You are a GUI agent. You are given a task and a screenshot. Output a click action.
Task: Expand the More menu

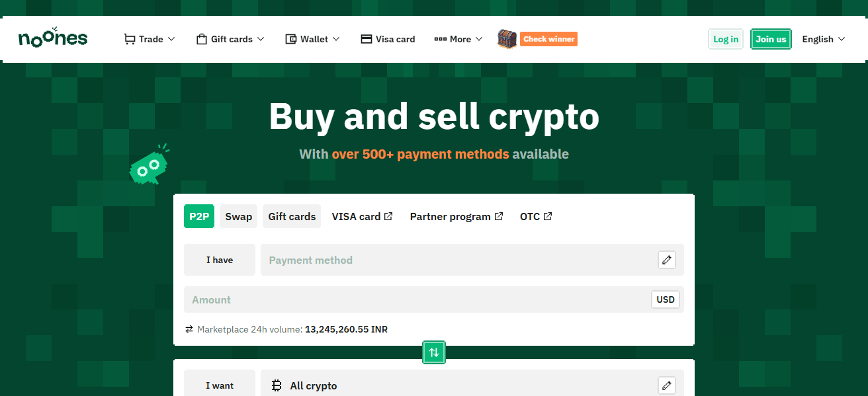pos(458,39)
